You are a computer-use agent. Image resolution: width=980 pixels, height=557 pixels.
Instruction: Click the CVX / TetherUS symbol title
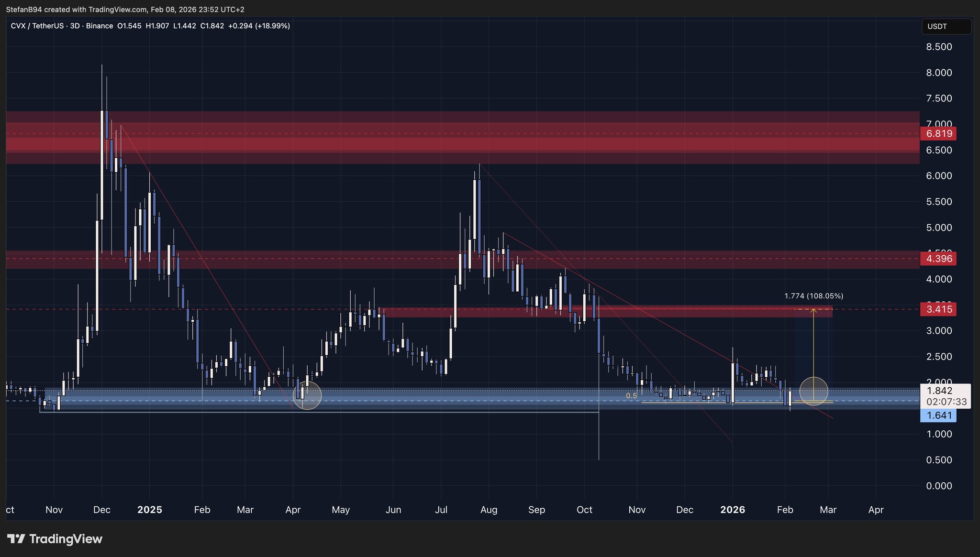[37, 26]
